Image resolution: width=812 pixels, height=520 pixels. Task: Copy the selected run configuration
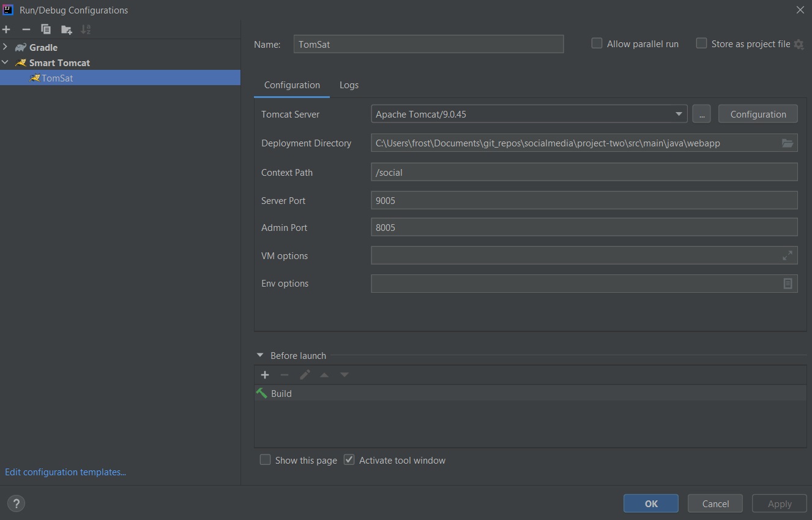tap(45, 29)
